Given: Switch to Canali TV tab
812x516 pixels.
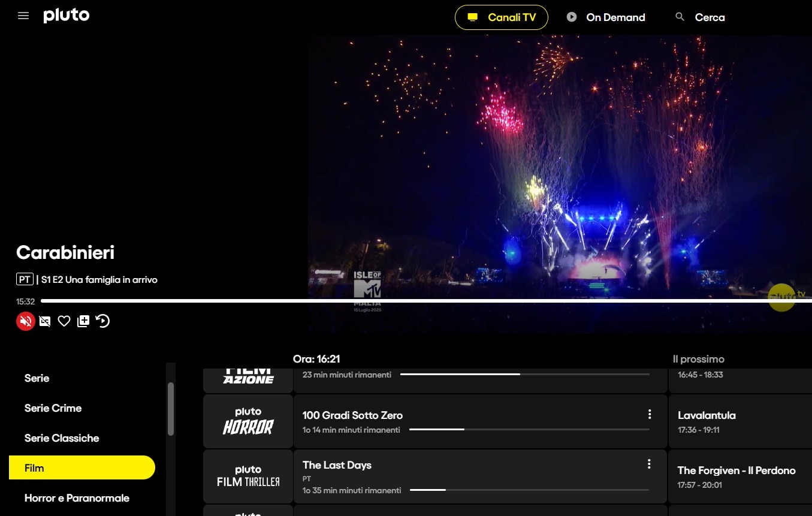Looking at the screenshot, I should pyautogui.click(x=502, y=17).
